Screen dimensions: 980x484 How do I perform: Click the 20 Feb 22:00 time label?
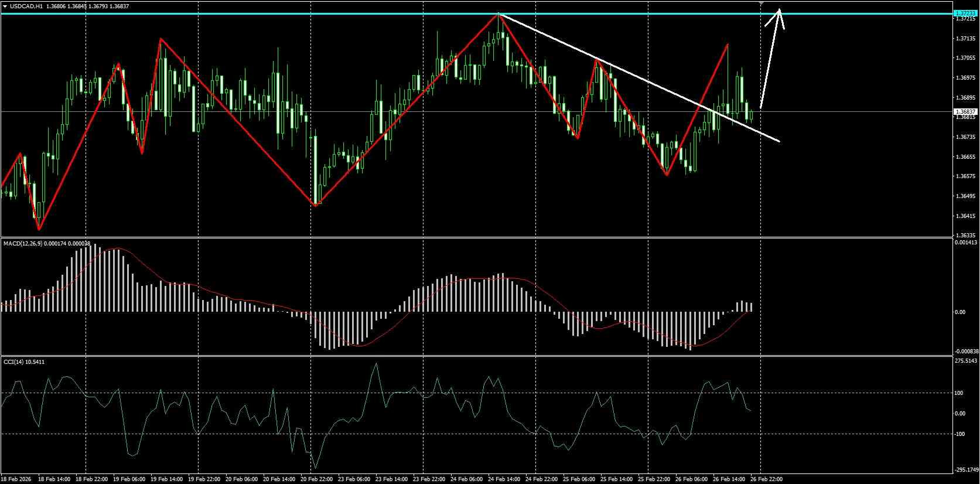point(317,479)
